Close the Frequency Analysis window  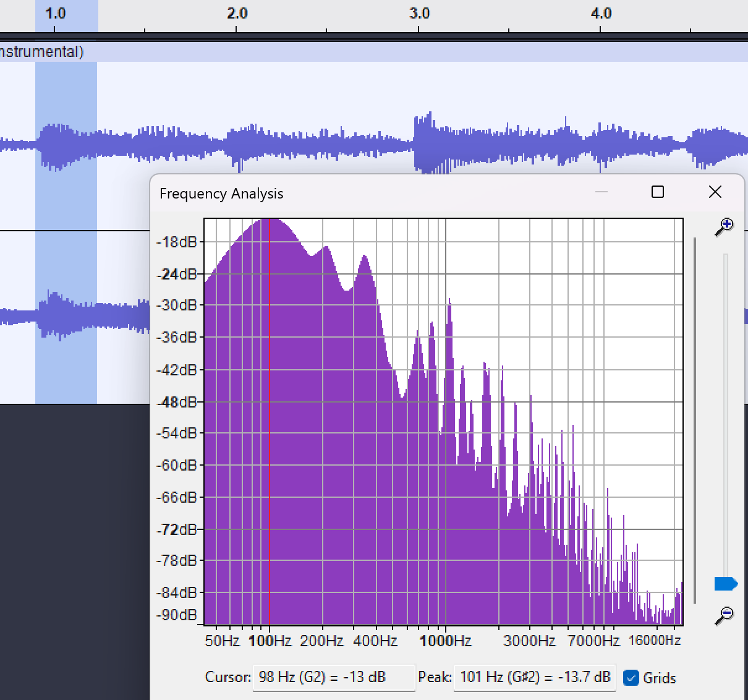pyautogui.click(x=715, y=192)
